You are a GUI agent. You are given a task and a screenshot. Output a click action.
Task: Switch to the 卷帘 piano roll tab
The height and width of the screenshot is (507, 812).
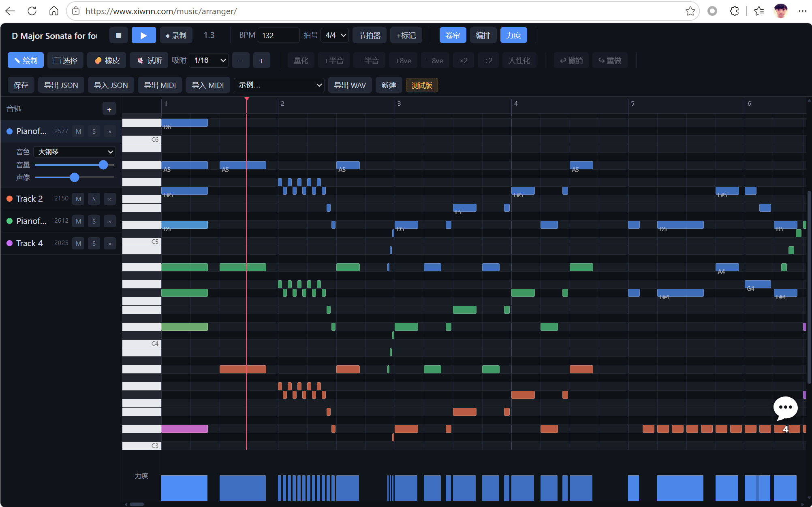453,35
